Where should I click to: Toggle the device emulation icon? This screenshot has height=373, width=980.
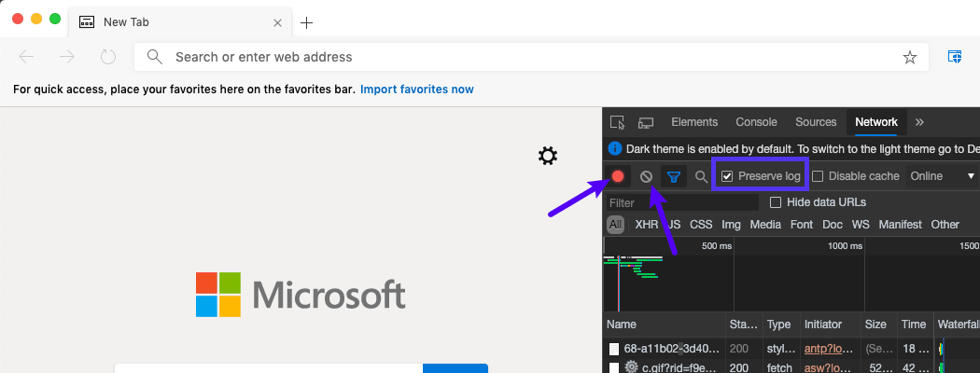click(x=646, y=122)
